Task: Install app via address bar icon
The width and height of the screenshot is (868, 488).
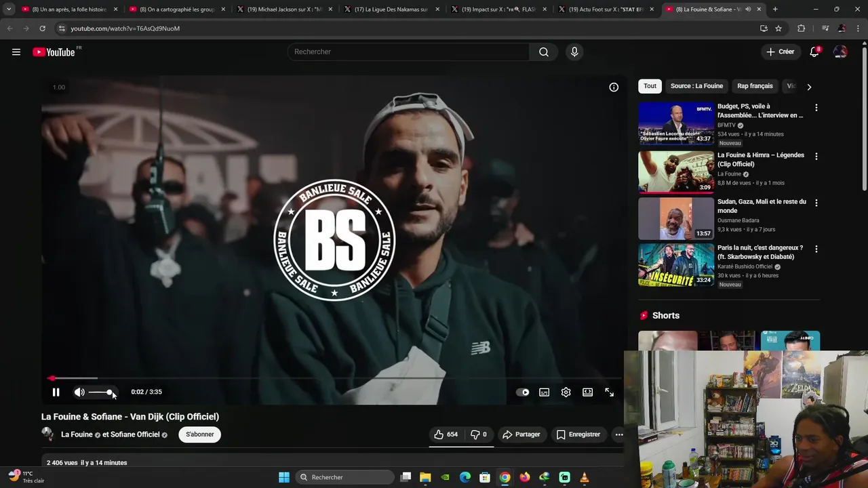Action: (x=764, y=28)
